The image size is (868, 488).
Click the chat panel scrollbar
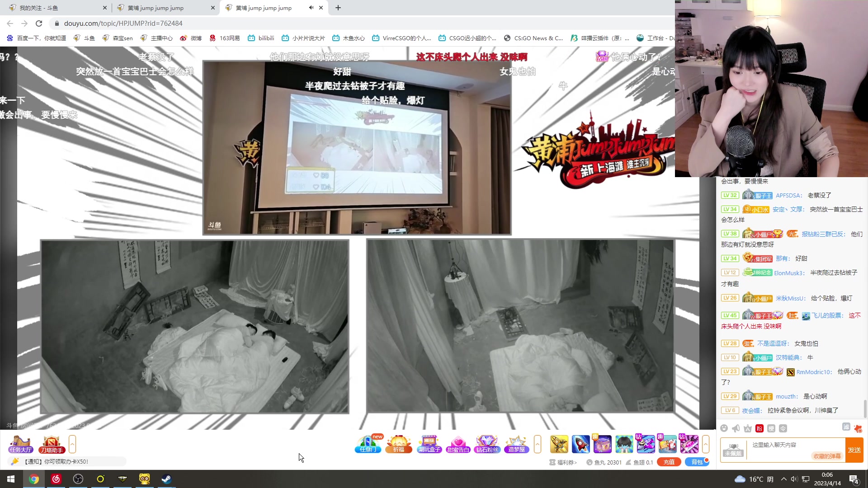coord(865,409)
